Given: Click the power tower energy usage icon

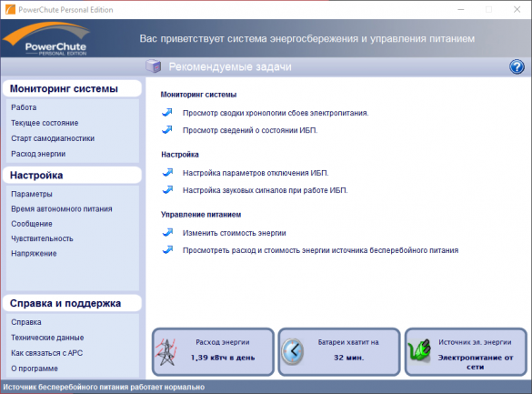Looking at the screenshot, I should click(x=166, y=352).
